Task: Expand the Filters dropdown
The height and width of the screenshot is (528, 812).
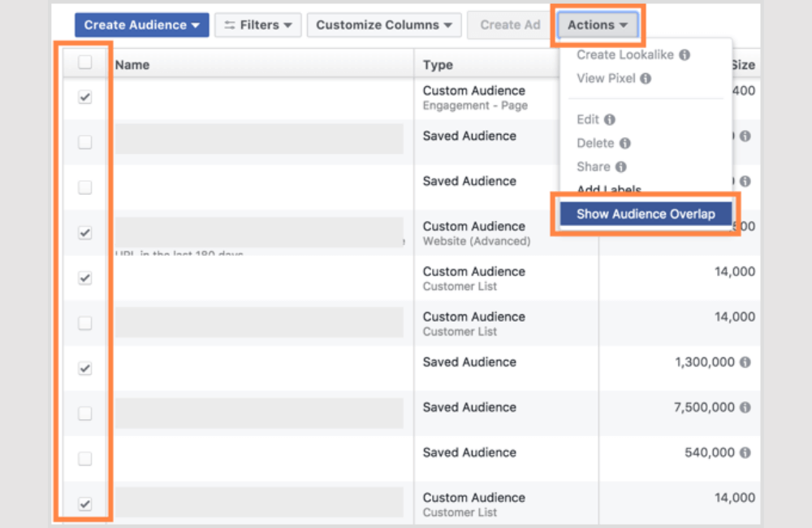Action: pyautogui.click(x=258, y=25)
